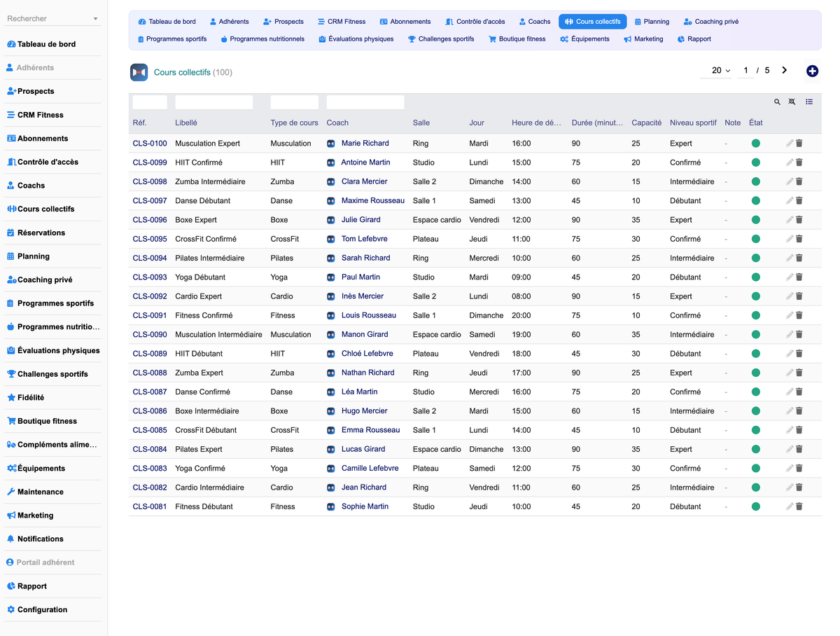The width and height of the screenshot is (840, 636).
Task: Go to the next page with the arrow
Action: [x=785, y=70]
